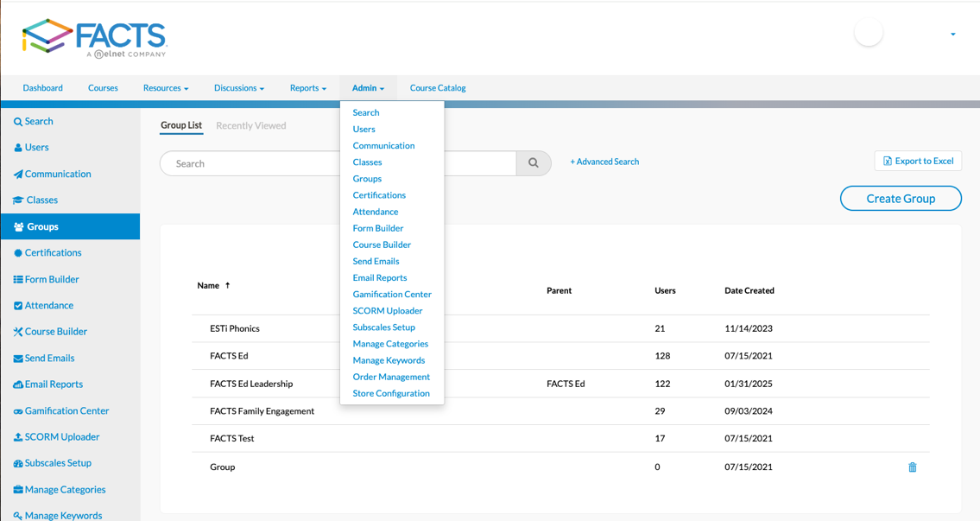980x521 pixels.
Task: Click the user avatar circle in header
Action: pos(868,33)
